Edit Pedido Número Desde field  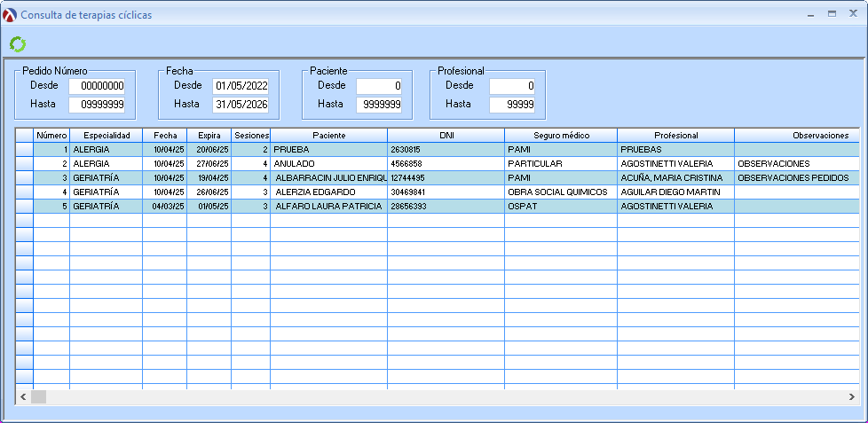(x=97, y=86)
